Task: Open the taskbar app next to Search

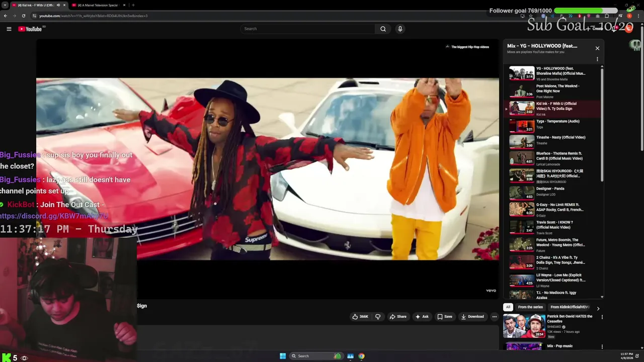Action: tap(350, 356)
